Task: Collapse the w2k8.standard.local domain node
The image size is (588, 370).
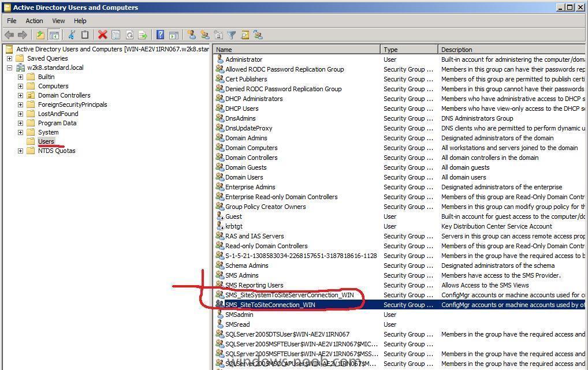Action: tap(9, 68)
